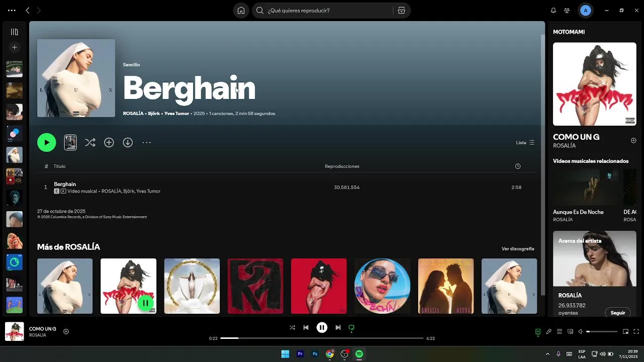Download the Berghain single
644x362 pixels.
128,142
